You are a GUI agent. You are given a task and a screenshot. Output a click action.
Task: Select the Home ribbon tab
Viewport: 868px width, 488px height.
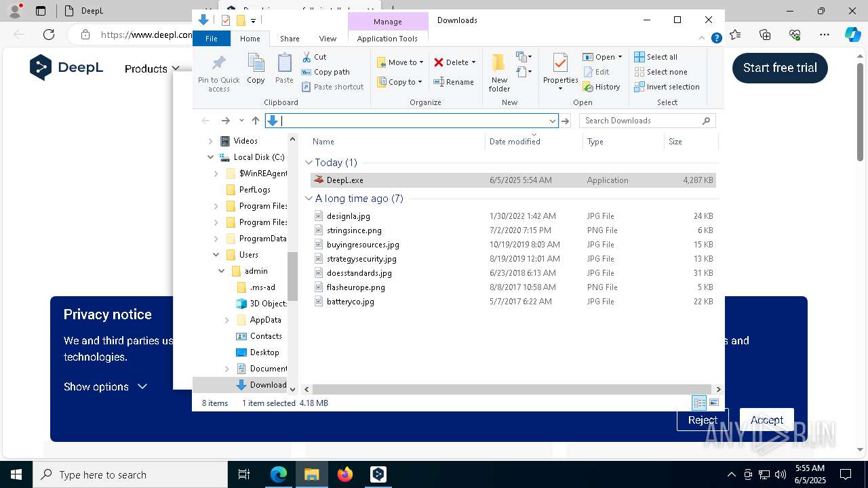click(x=250, y=39)
